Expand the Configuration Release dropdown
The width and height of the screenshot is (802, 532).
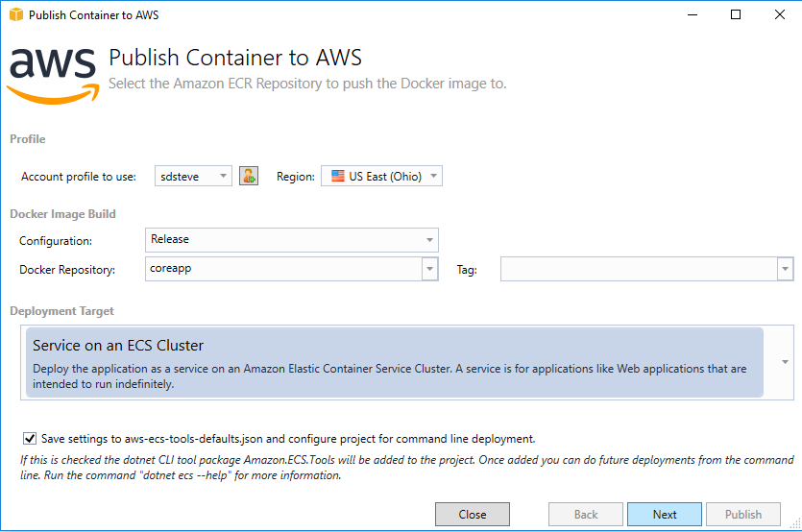point(292,240)
